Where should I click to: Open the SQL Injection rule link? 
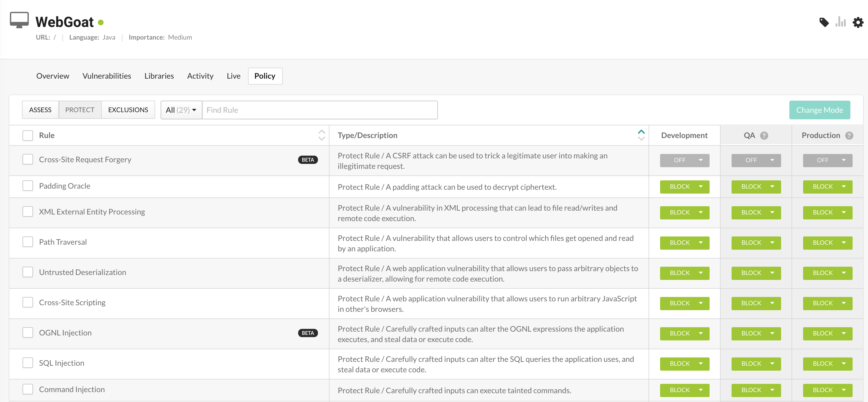coord(61,363)
